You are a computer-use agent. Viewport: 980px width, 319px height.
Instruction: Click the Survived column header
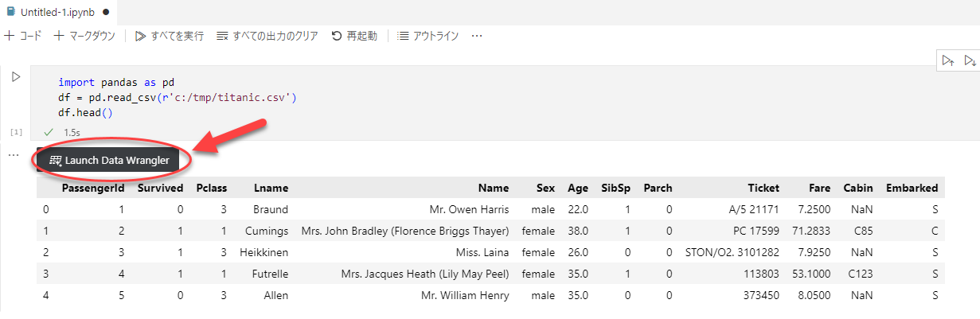[160, 189]
